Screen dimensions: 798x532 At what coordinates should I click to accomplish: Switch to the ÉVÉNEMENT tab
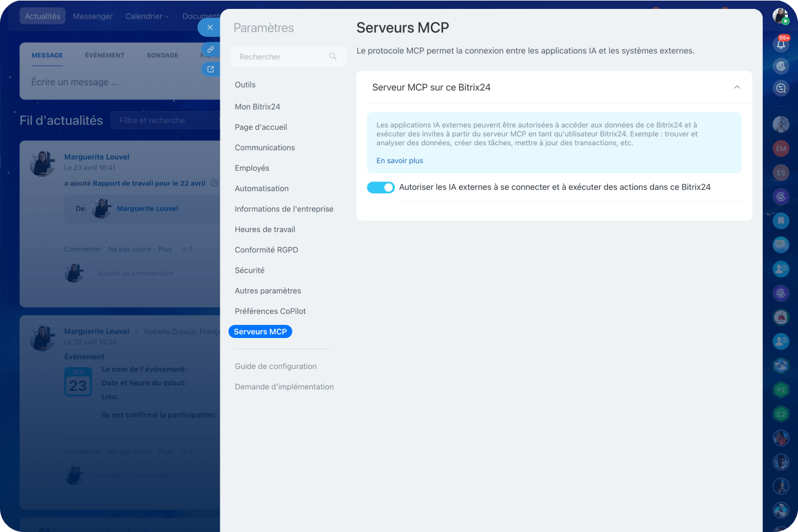[105, 55]
